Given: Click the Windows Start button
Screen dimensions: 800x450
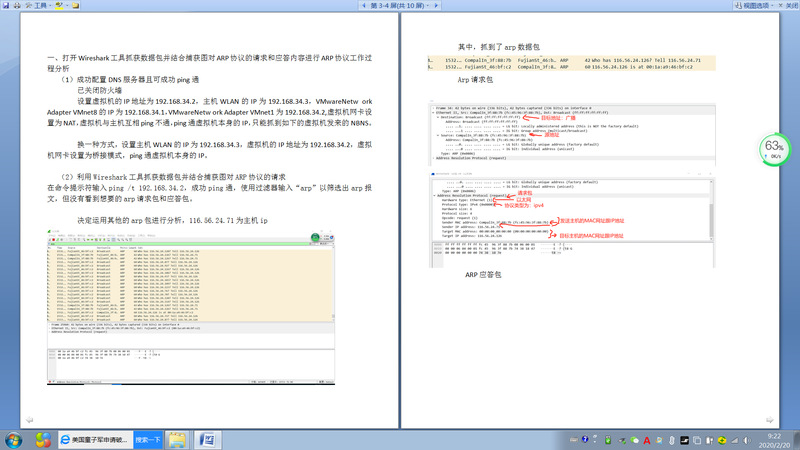Looking at the screenshot, I should (x=14, y=439).
